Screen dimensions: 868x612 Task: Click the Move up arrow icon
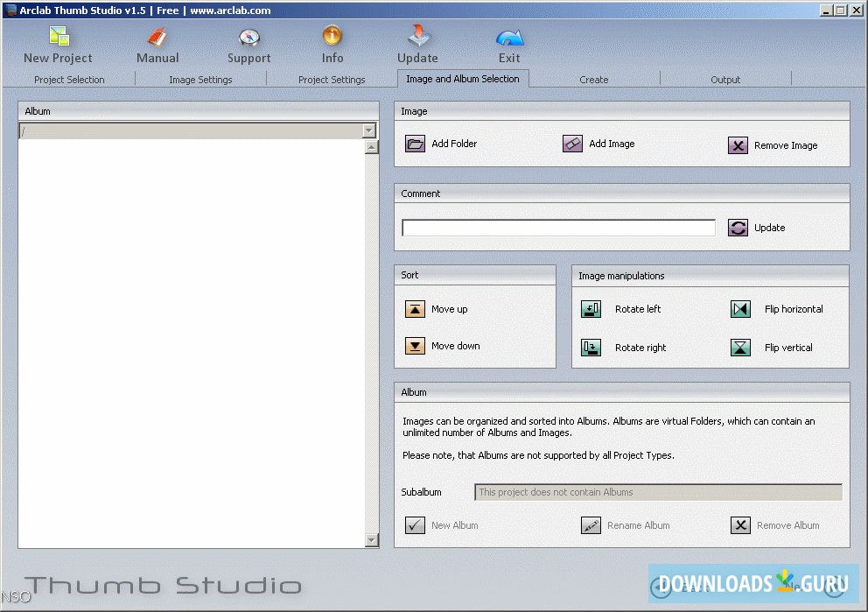point(415,309)
